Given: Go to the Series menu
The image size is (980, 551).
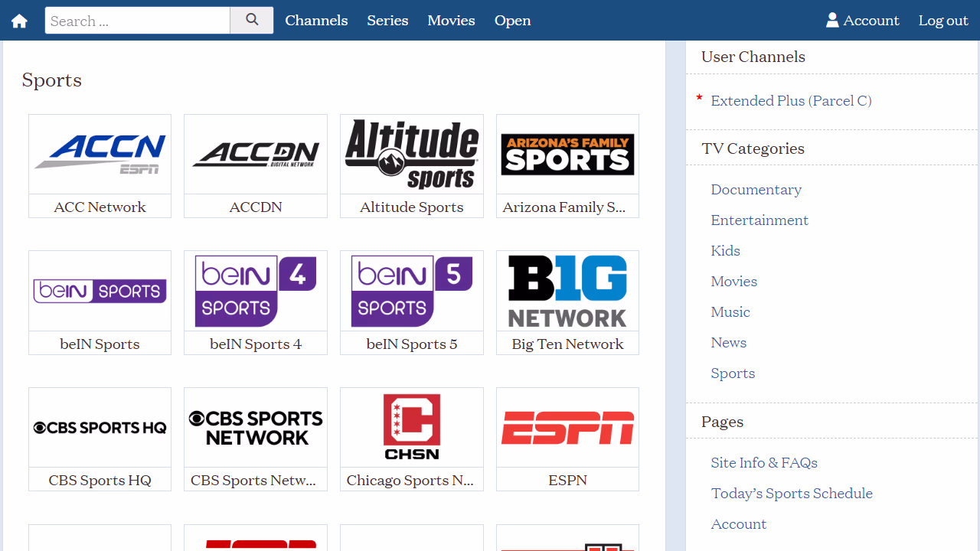Looking at the screenshot, I should [x=387, y=21].
